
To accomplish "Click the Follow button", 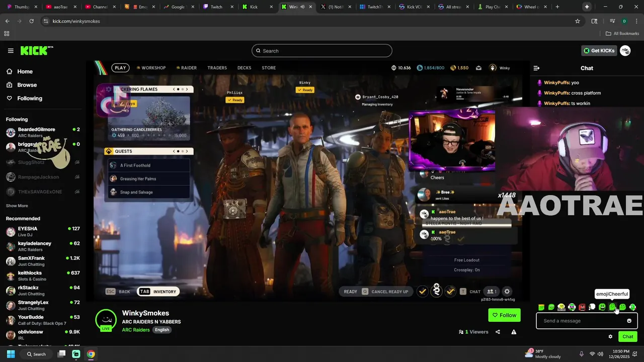I will 504,315.
